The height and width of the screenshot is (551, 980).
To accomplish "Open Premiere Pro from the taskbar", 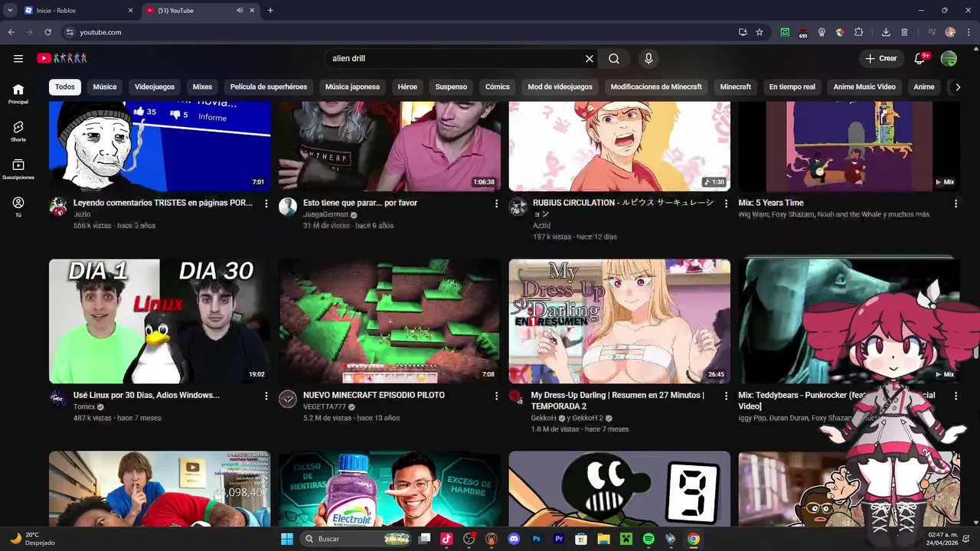I will coord(559,539).
